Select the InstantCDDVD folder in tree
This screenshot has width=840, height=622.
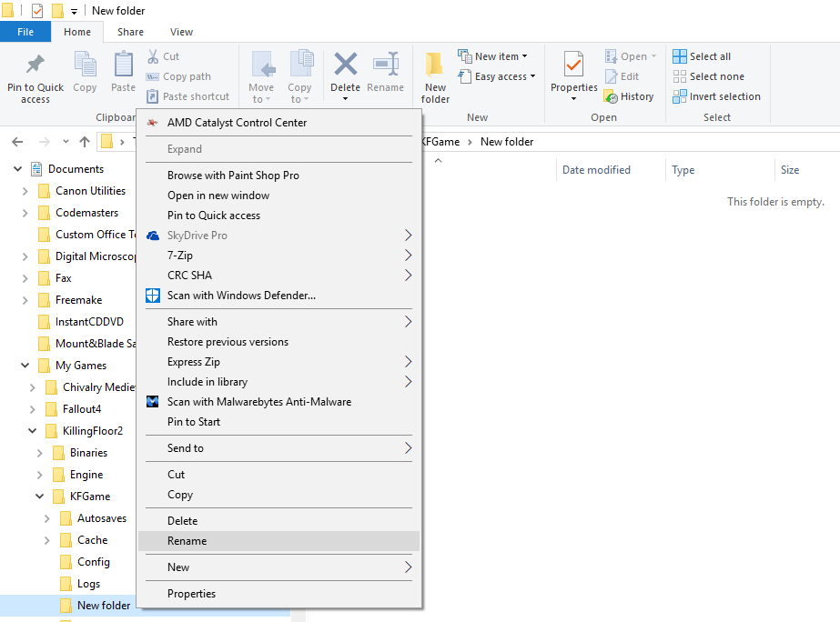tap(89, 322)
